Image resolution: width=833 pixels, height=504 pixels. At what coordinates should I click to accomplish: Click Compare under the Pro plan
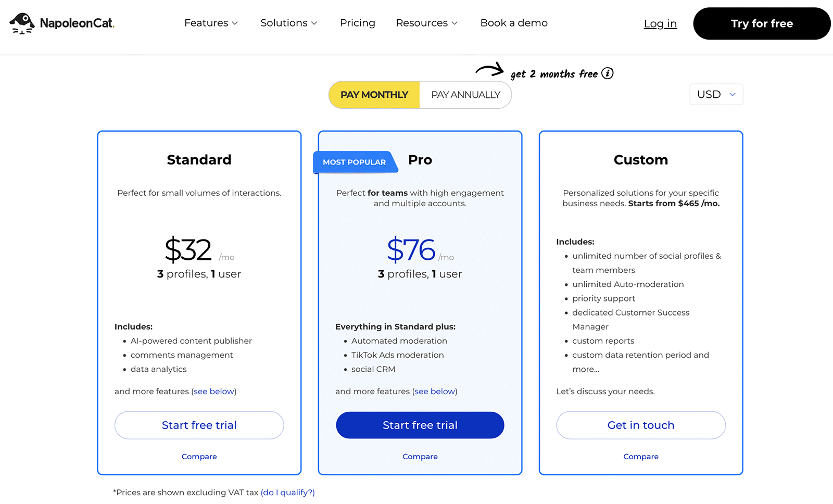click(420, 457)
